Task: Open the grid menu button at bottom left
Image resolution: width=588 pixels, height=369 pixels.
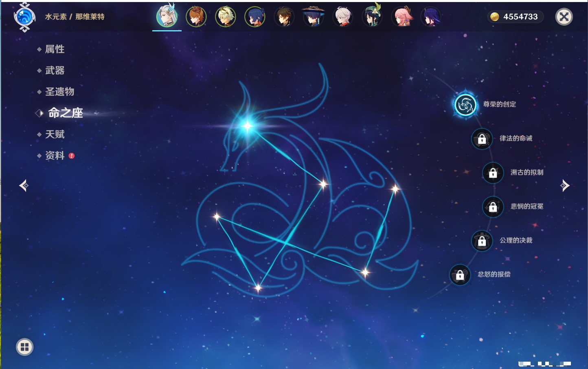Action: tap(25, 347)
